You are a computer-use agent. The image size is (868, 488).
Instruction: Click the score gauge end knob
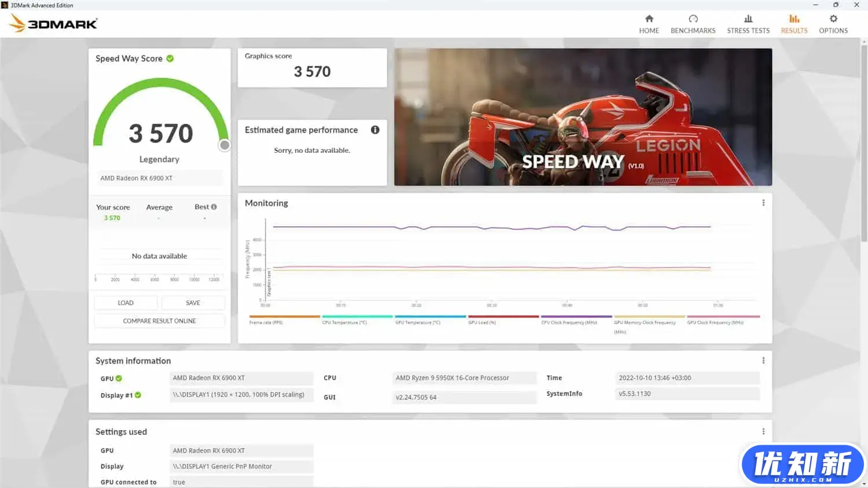click(225, 145)
